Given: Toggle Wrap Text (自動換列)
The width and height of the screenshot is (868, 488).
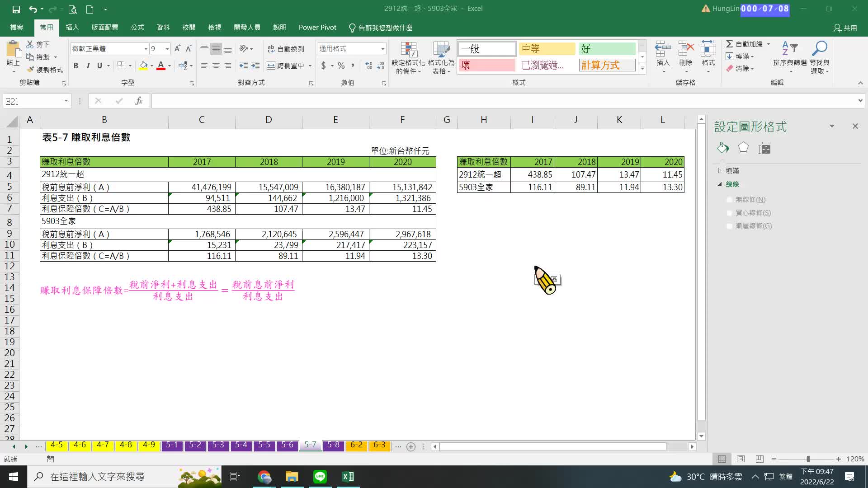Looking at the screenshot, I should click(x=286, y=49).
